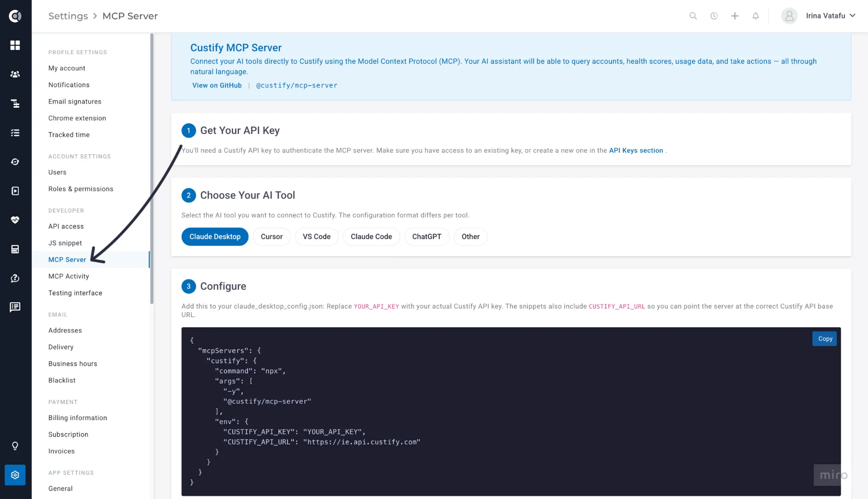Open Chrome extension settings

pos(77,118)
